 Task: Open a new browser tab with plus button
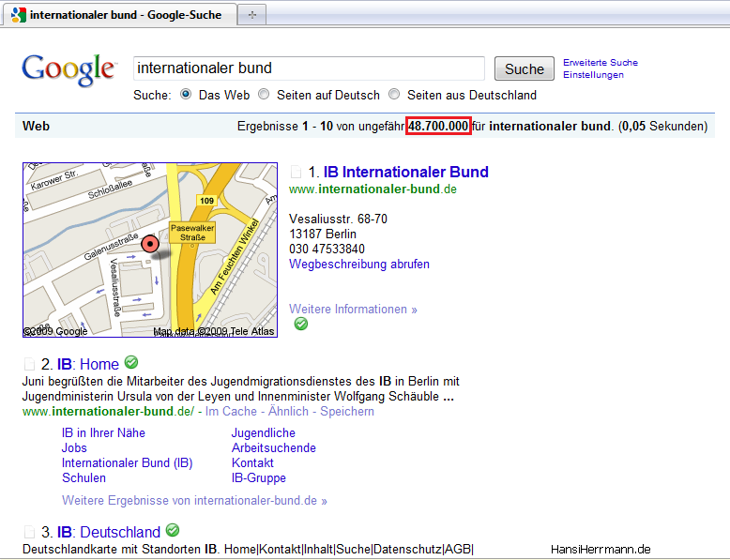[251, 15]
